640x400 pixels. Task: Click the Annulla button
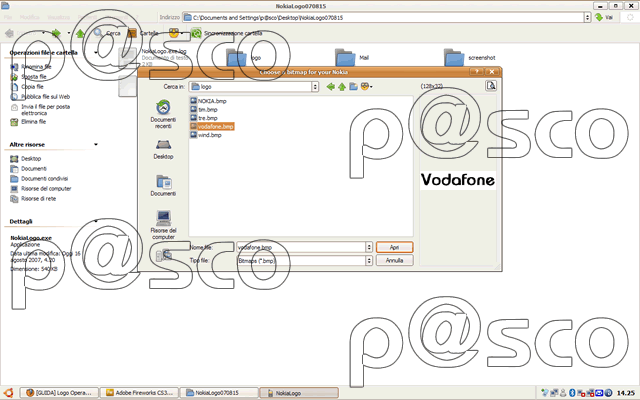click(394, 260)
